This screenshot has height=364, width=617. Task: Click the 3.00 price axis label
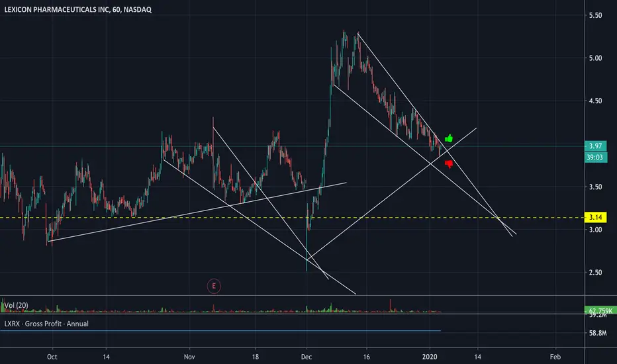coord(595,230)
